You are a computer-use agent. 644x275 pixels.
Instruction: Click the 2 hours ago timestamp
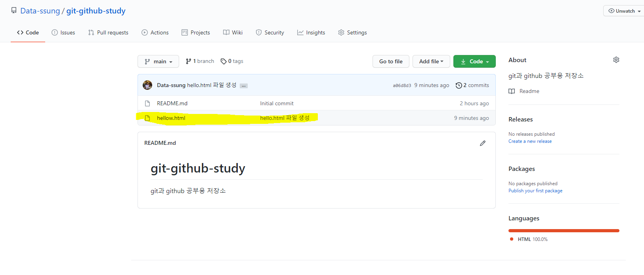[x=474, y=103]
